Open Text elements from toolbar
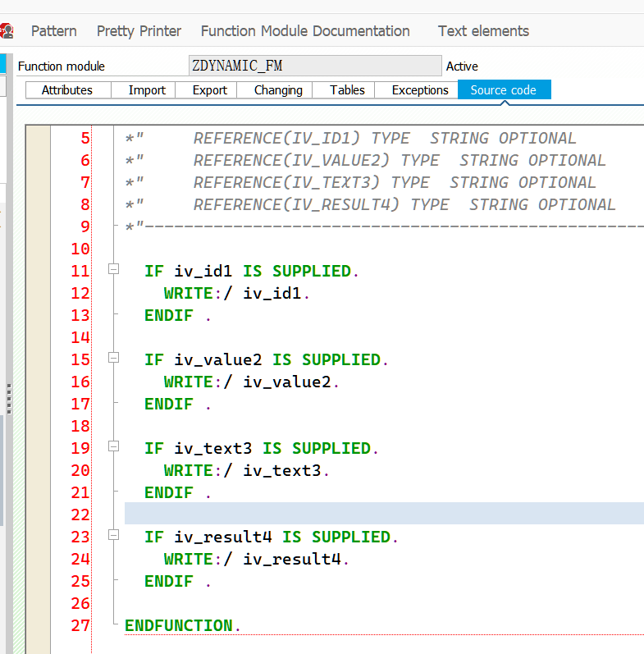 click(x=483, y=31)
